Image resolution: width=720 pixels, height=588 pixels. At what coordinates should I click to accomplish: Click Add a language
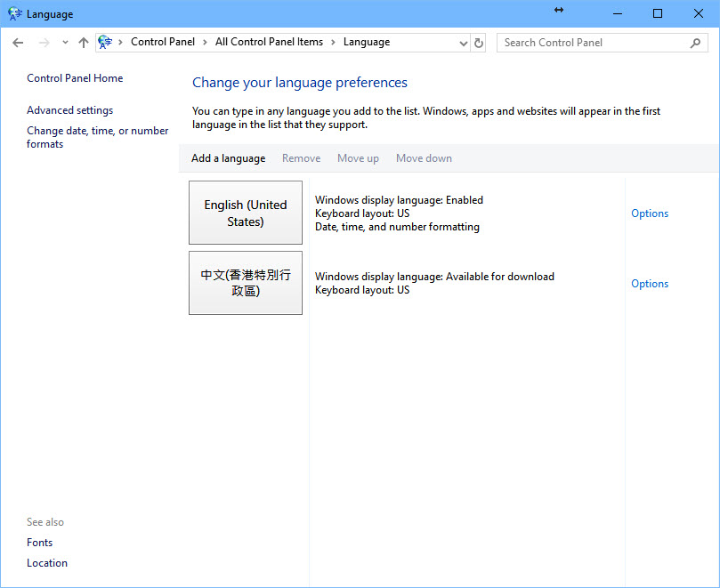click(228, 158)
